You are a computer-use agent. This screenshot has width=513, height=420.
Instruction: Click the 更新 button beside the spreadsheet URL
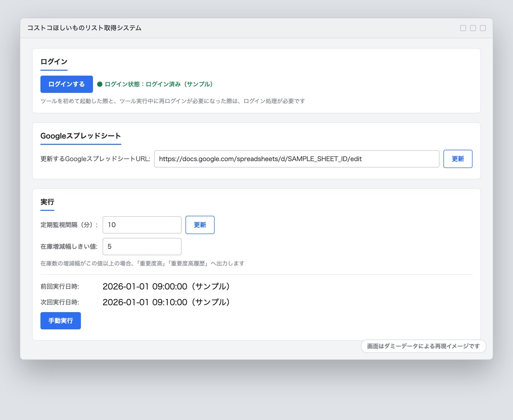pyautogui.click(x=458, y=159)
